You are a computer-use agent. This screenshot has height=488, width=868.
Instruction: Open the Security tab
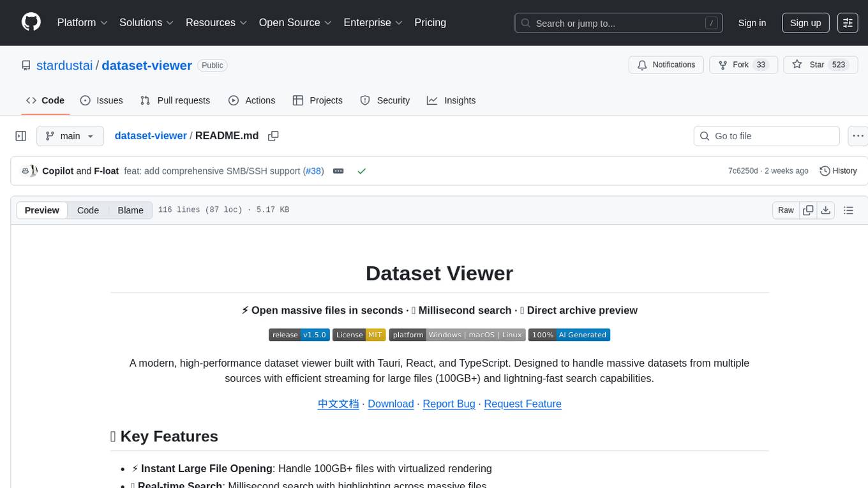tap(385, 100)
